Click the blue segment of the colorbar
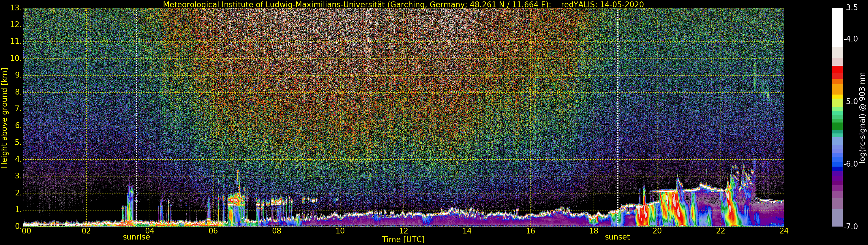Screen dimensions: 868x245 pos(837,164)
